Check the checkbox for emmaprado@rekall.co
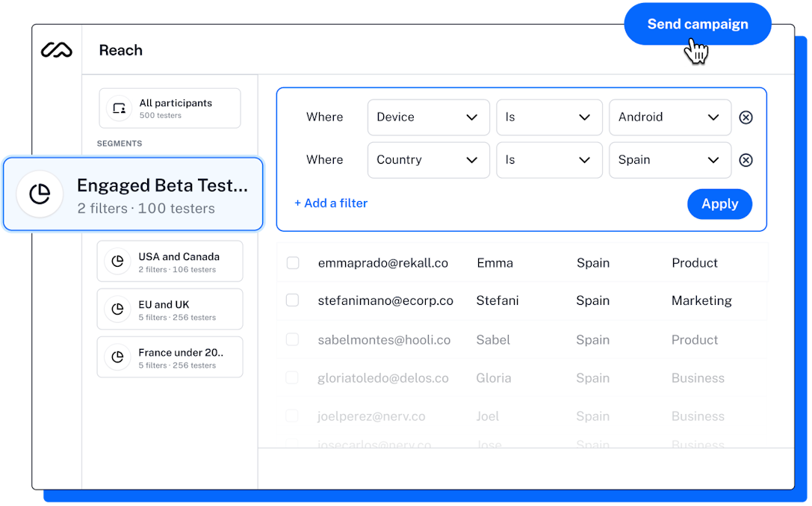 point(292,262)
